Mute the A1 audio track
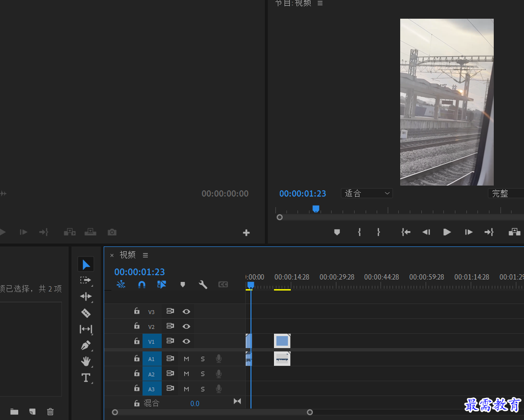 (187, 359)
